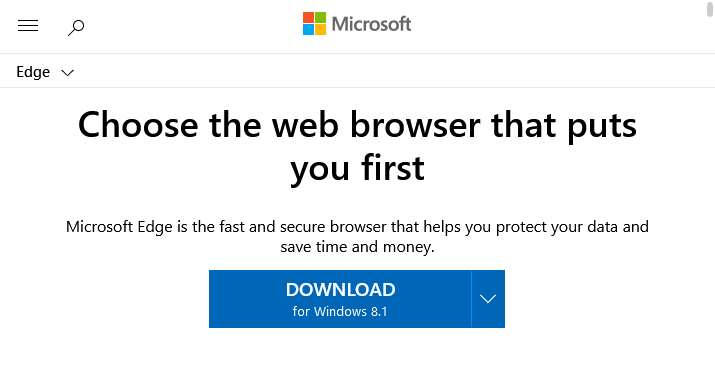Click the "you first" headline line

point(357,169)
